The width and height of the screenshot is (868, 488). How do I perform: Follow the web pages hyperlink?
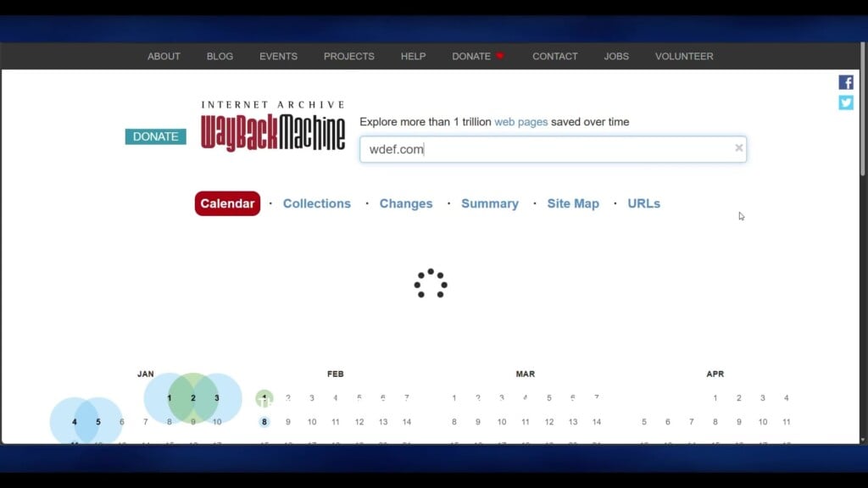coord(520,121)
